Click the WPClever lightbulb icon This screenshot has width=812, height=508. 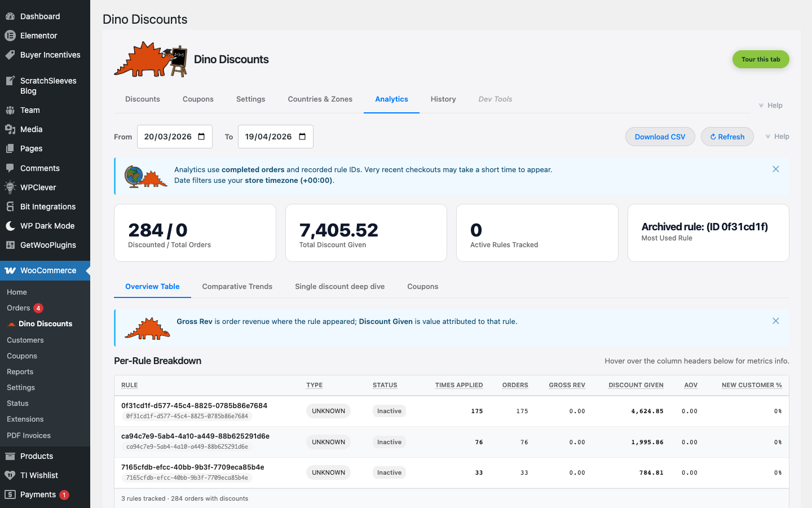coord(10,187)
